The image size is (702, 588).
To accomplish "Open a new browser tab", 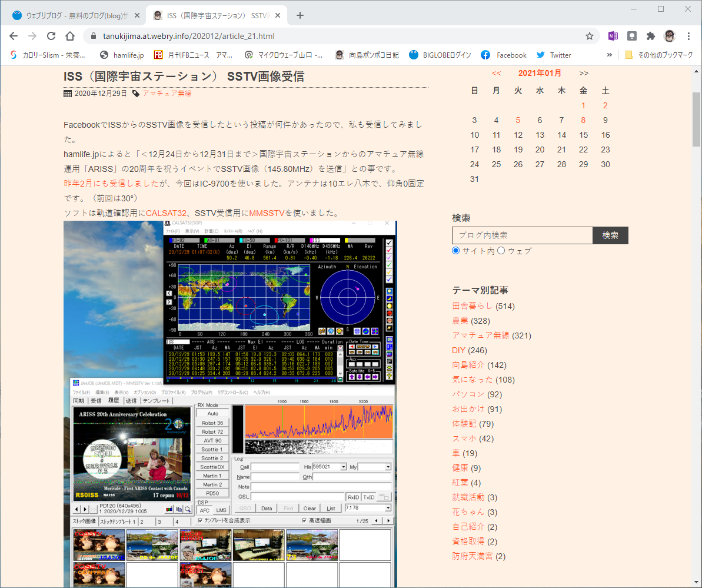I will [300, 15].
